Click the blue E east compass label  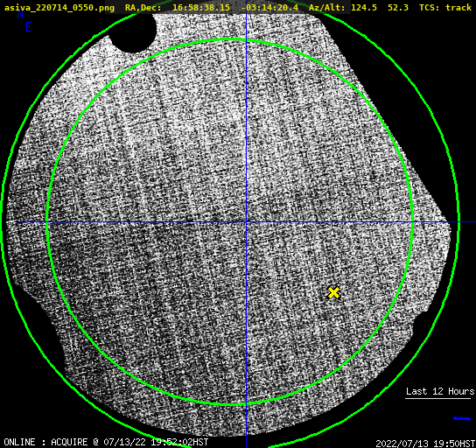click(x=29, y=27)
